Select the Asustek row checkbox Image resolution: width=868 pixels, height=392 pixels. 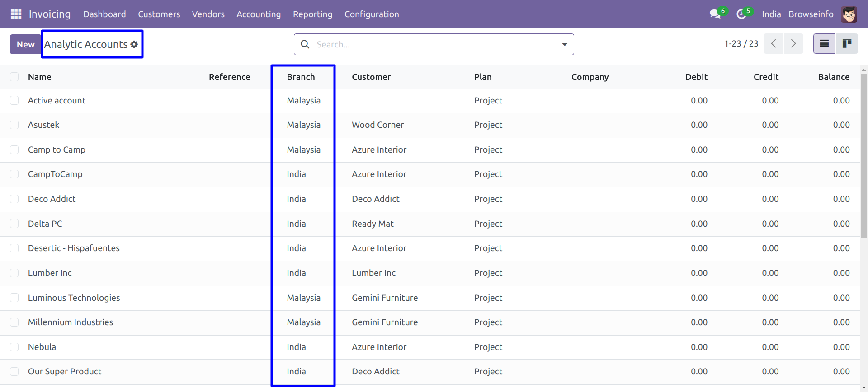(14, 125)
